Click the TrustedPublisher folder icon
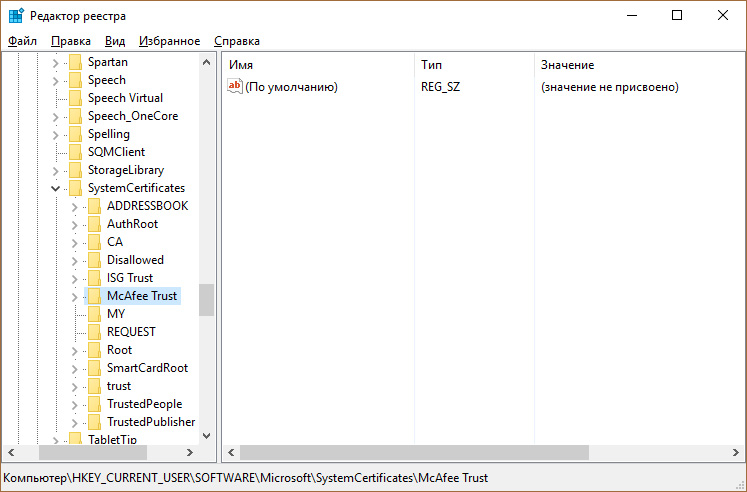This screenshot has height=492, width=747. 94,422
